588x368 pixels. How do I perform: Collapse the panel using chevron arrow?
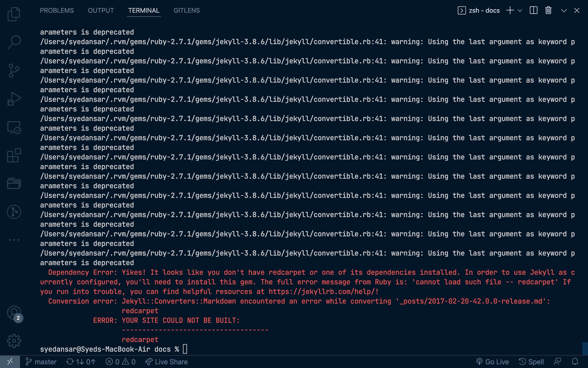563,10
